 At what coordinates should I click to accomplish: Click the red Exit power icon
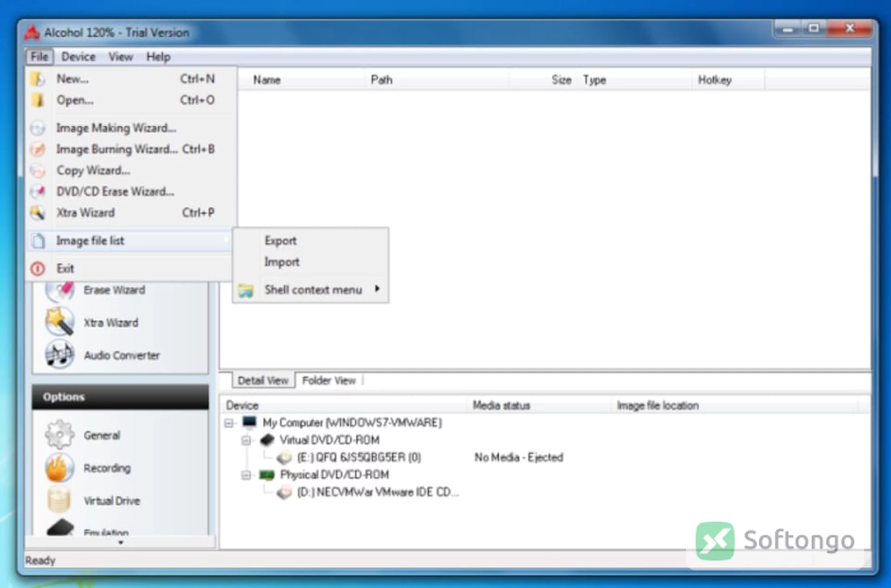click(x=38, y=268)
